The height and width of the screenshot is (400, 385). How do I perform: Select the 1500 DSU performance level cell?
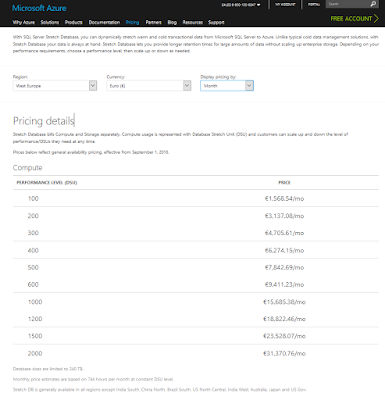pos(35,336)
